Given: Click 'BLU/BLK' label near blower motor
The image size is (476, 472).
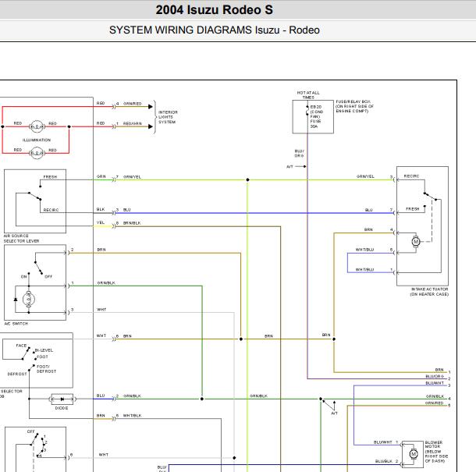Looking at the screenshot, I should point(384,461).
